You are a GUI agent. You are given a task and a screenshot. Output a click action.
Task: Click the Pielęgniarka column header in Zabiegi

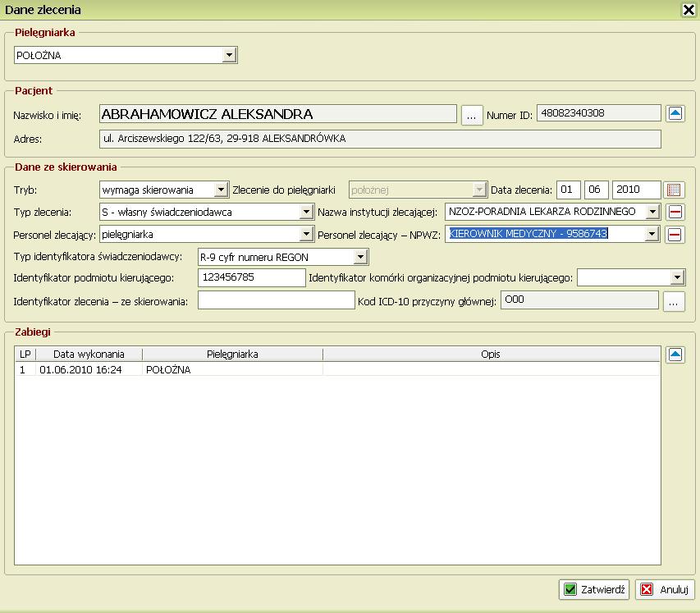[232, 354]
